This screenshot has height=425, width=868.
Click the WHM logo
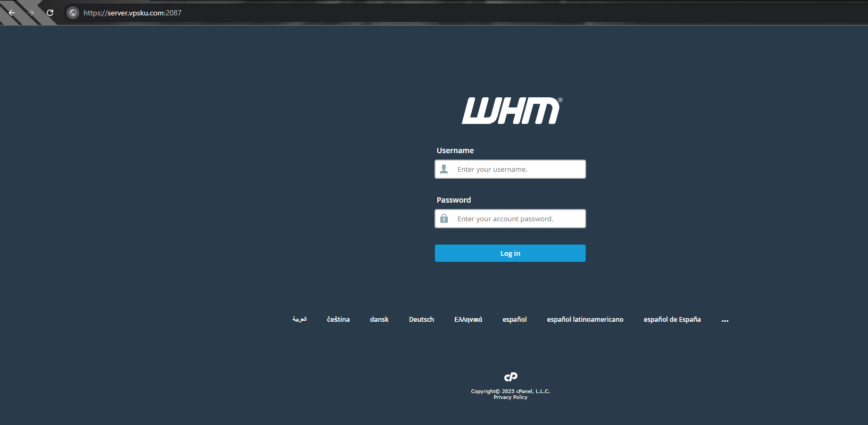512,111
